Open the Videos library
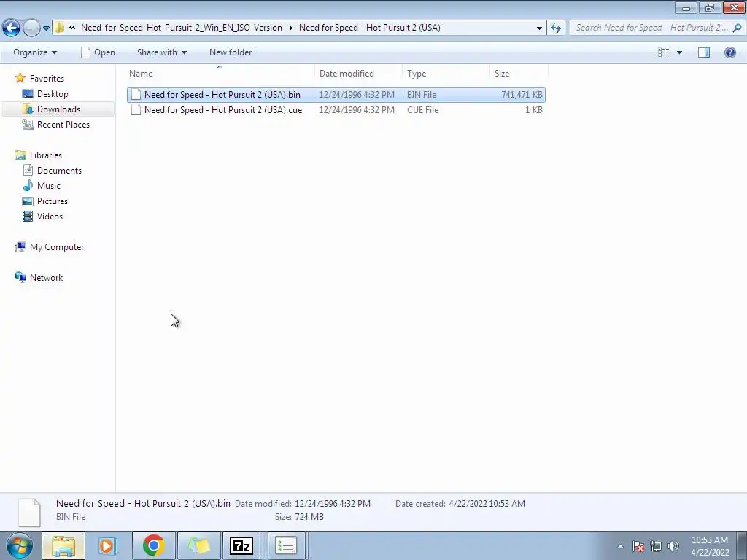Viewport: 747px width, 560px height. [50, 216]
